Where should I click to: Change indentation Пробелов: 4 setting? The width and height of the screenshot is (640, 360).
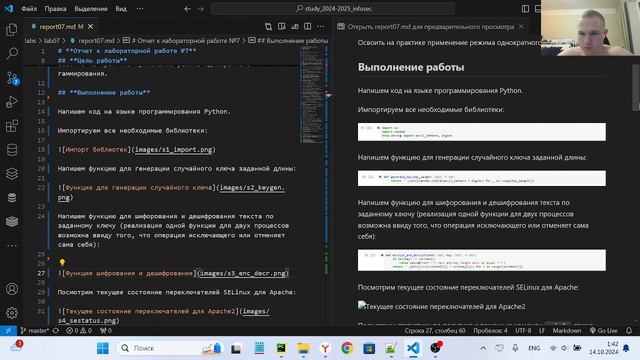tap(490, 331)
